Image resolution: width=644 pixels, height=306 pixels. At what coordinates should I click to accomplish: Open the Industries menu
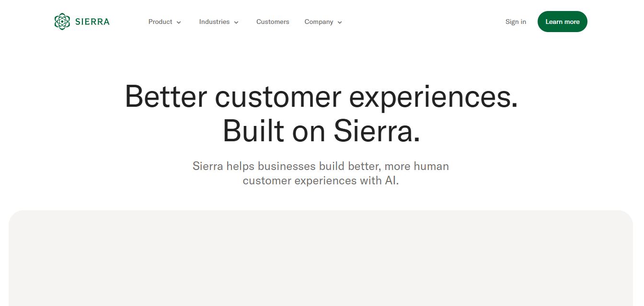point(214,22)
